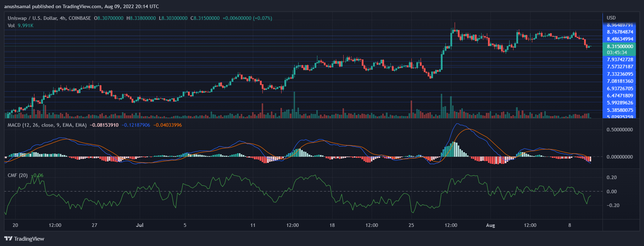Click the open value O8.30700000
Screen dimensions: 644x246
(x=109, y=18)
